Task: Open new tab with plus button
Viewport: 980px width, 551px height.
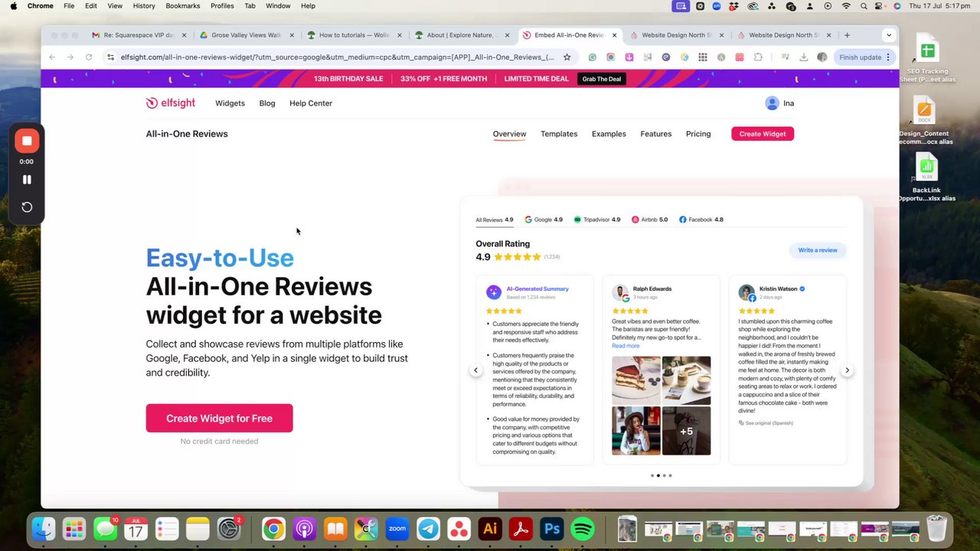Action: (x=847, y=35)
